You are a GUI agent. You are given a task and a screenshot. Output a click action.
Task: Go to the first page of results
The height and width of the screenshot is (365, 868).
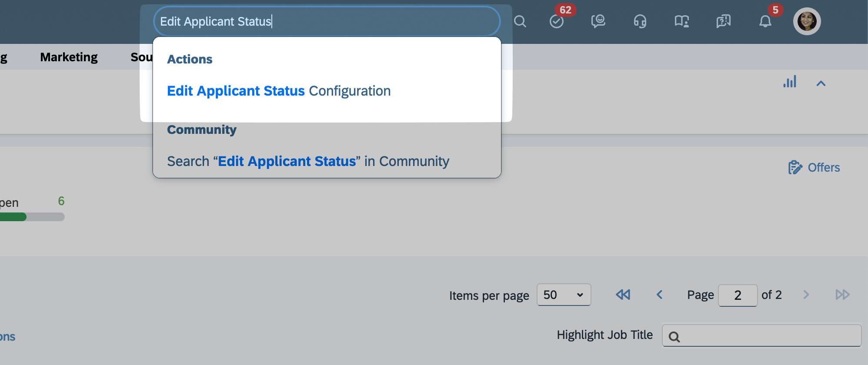[623, 295]
